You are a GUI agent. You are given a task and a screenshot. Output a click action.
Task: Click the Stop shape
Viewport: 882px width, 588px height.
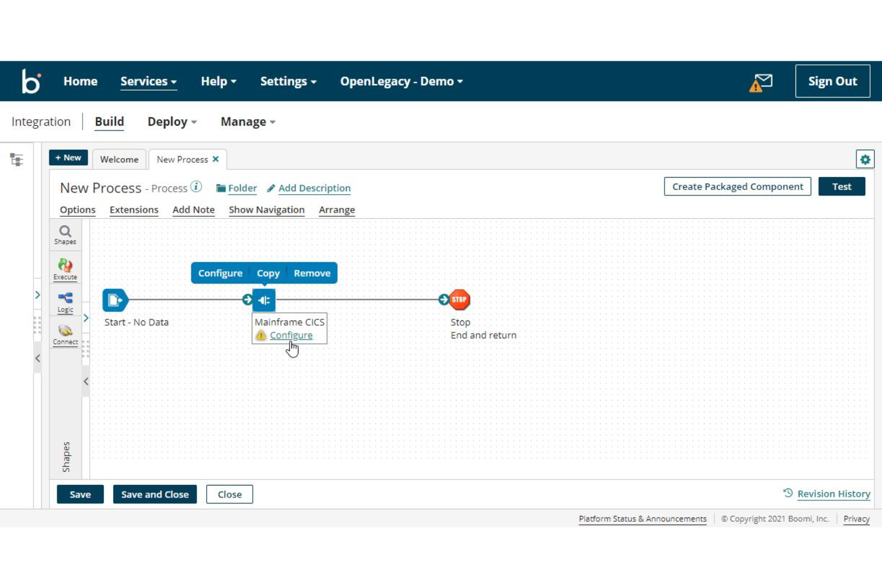click(459, 300)
